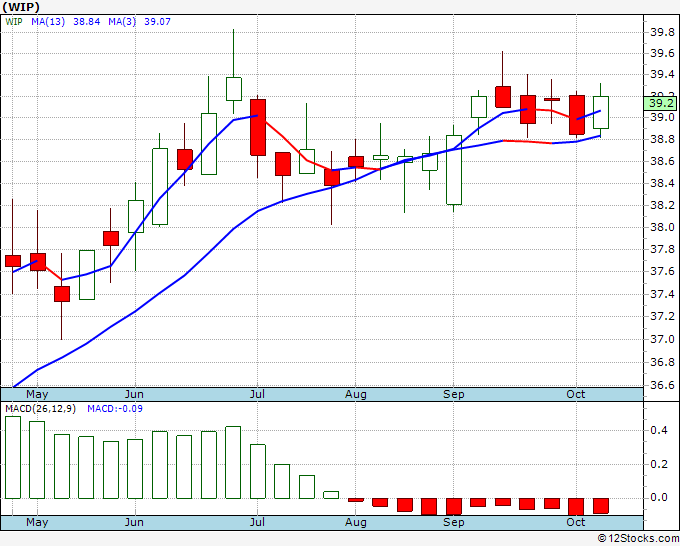Click Aug on the price chart axis
The image size is (680, 546).
356,395
